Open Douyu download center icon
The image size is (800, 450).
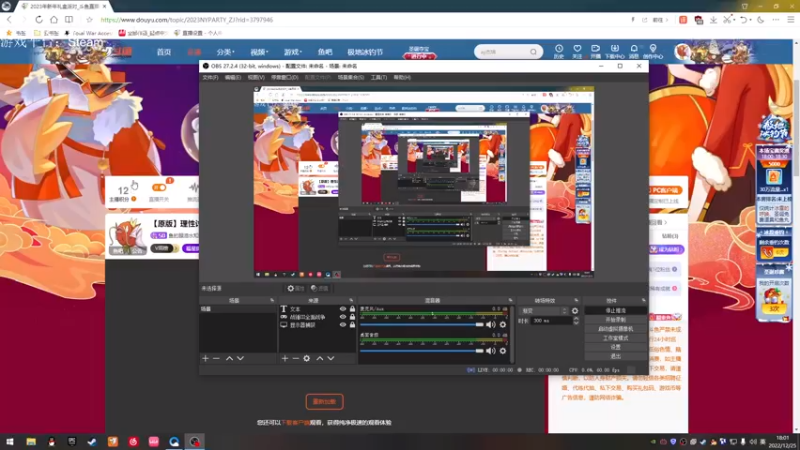(614, 51)
